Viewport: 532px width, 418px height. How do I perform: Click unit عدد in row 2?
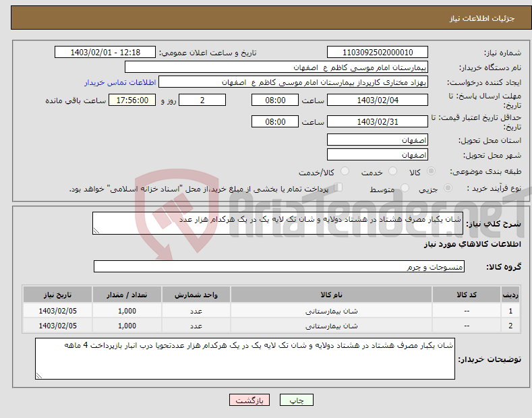(x=196, y=326)
